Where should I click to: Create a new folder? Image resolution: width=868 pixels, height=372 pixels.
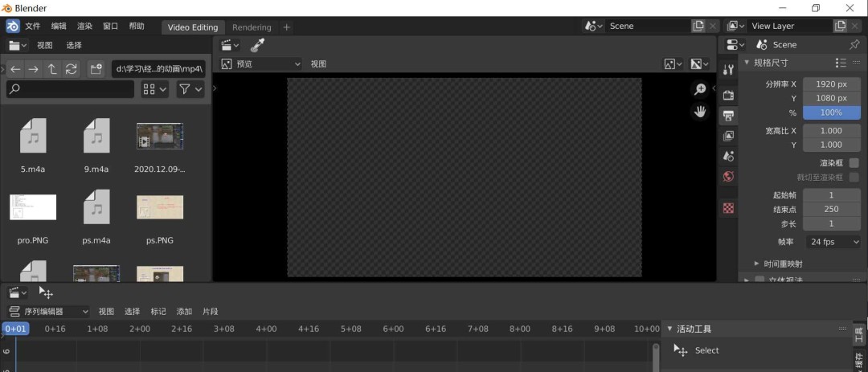click(x=96, y=69)
